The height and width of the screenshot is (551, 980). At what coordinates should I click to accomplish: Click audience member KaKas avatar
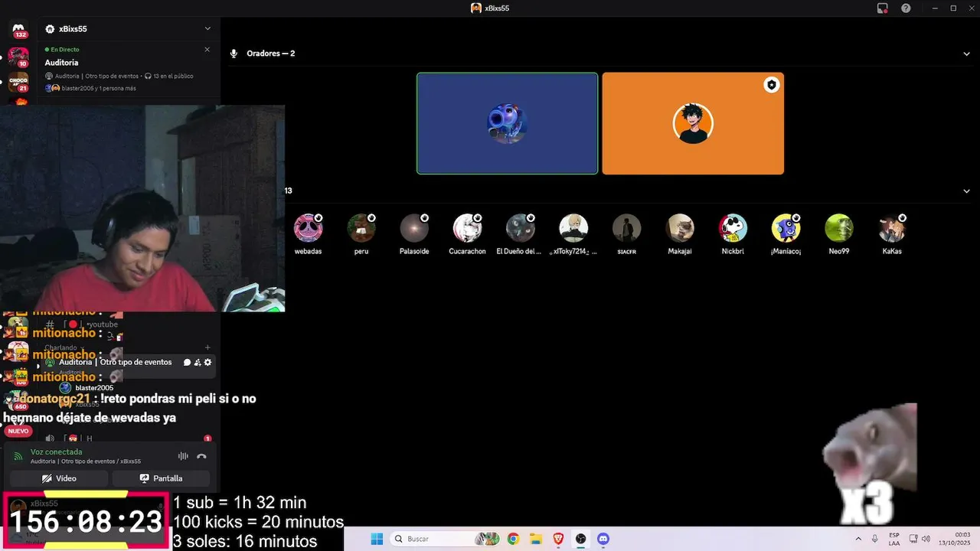point(892,228)
